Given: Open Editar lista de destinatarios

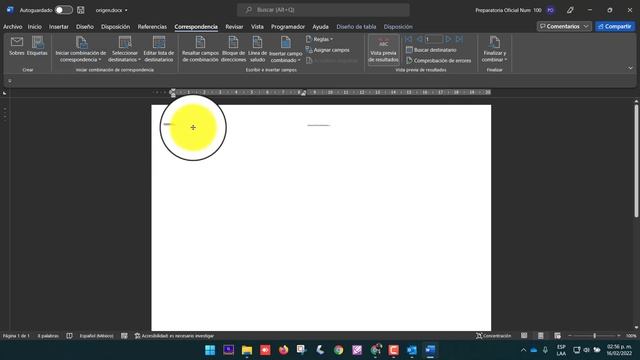Looking at the screenshot, I should 159,49.
